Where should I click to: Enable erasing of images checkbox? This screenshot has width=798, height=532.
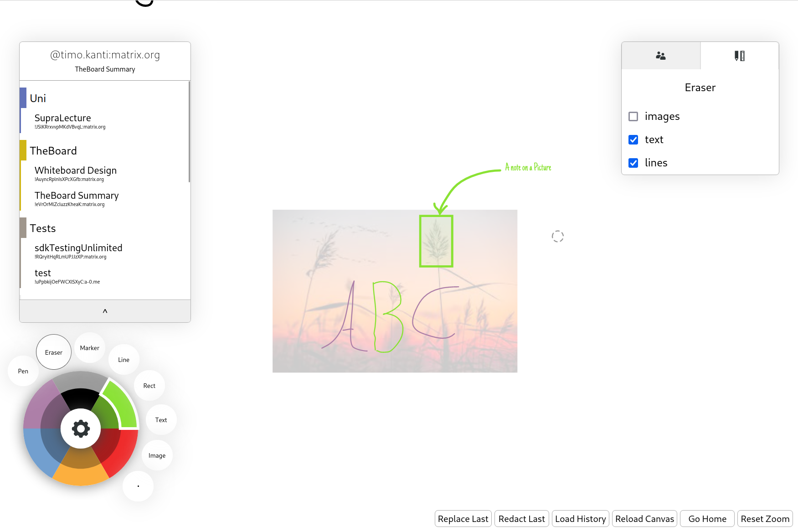[633, 117]
